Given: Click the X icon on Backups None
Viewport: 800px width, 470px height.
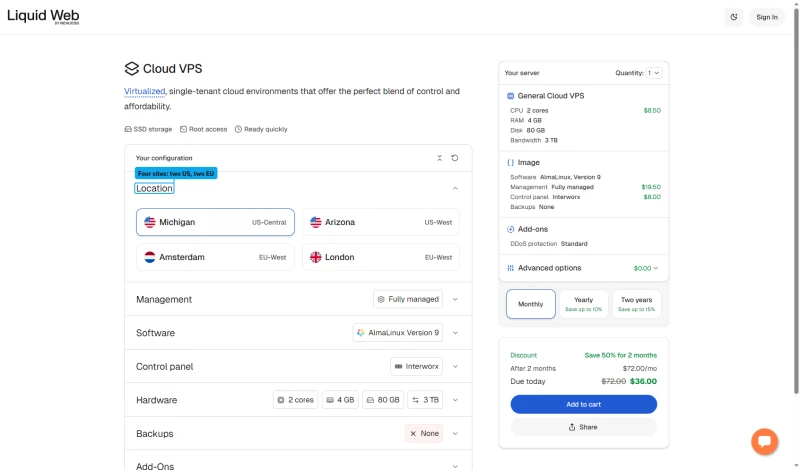Looking at the screenshot, I should click(413, 434).
